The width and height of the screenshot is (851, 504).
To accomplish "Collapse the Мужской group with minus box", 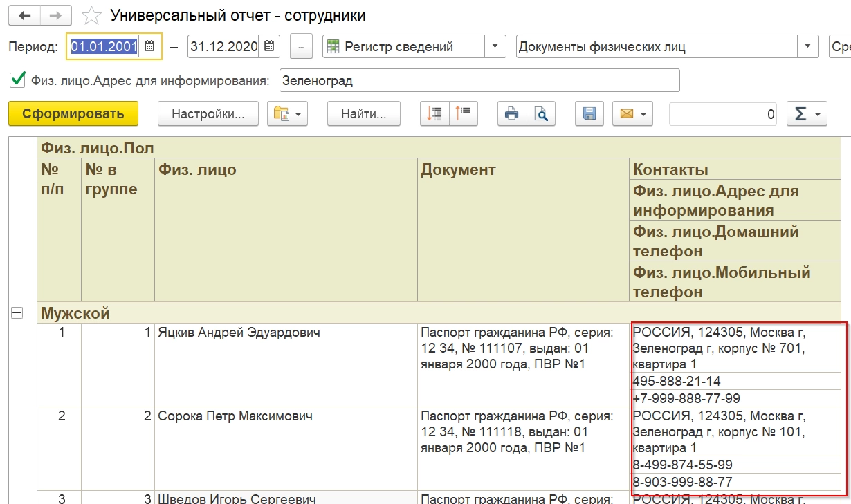I will click(x=17, y=313).
